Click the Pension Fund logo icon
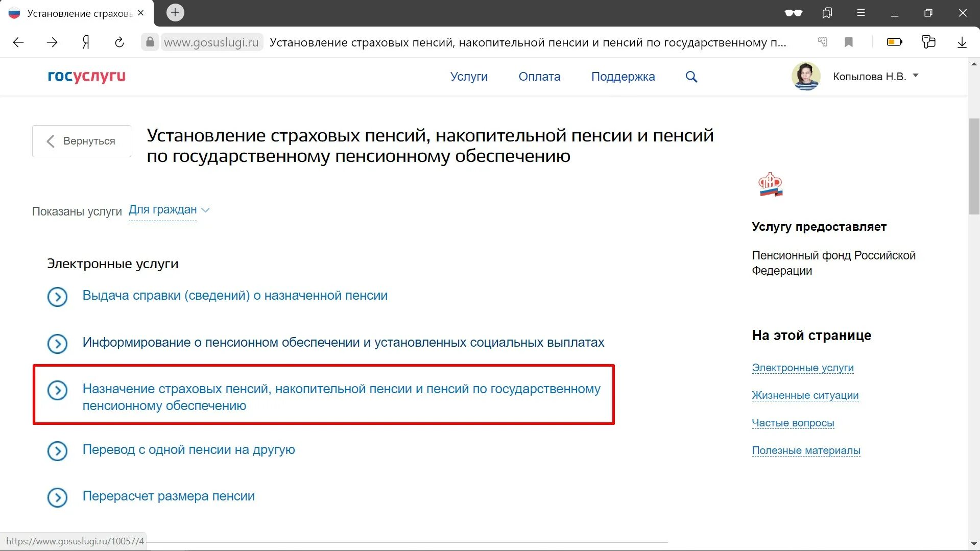This screenshot has height=551, width=980. tap(771, 184)
